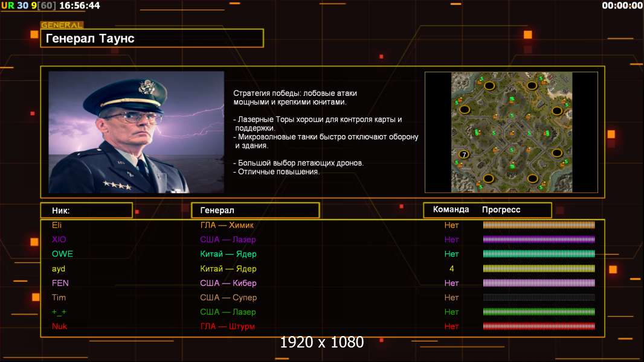Click XIO's США — Лазер general entry
The width and height of the screenshot is (644, 362).
click(228, 240)
